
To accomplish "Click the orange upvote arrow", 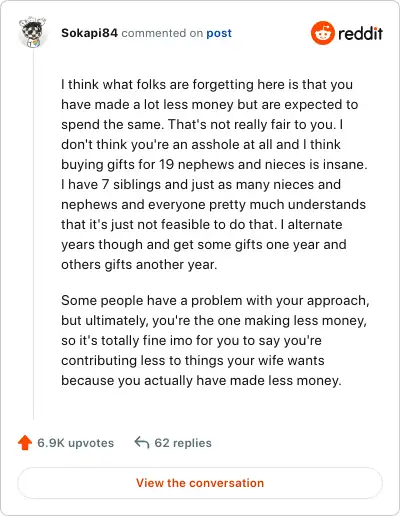I will (x=25, y=443).
